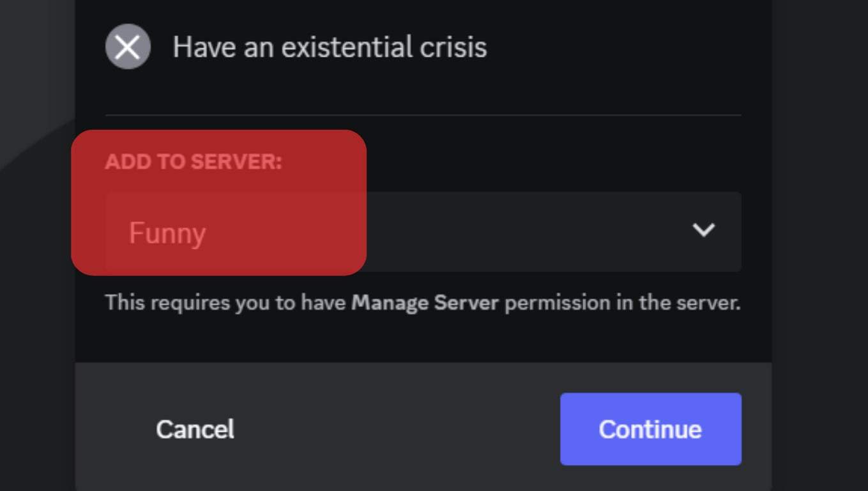Open the dropdown showing the Funny server

click(x=422, y=231)
